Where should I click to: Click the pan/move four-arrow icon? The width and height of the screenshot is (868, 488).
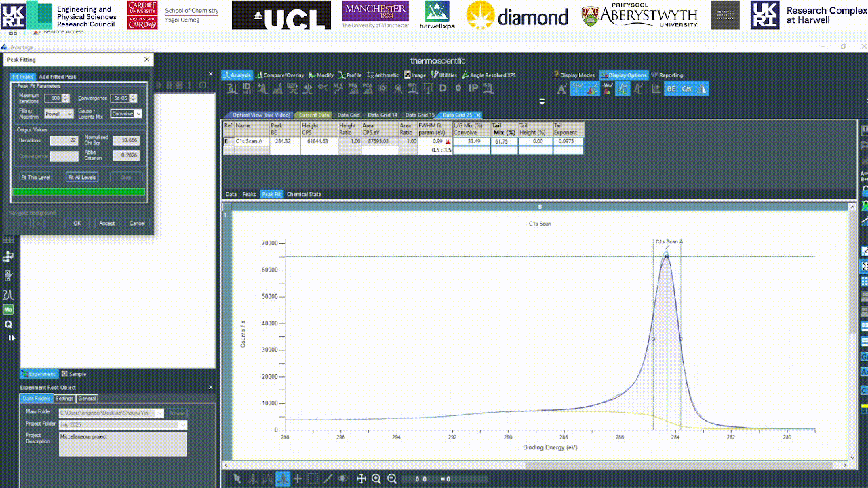tap(361, 479)
